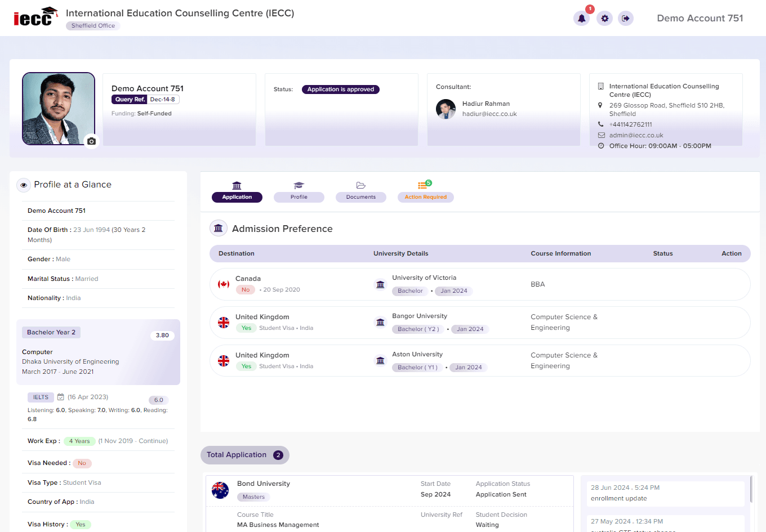Click the BBA course text

click(x=538, y=284)
